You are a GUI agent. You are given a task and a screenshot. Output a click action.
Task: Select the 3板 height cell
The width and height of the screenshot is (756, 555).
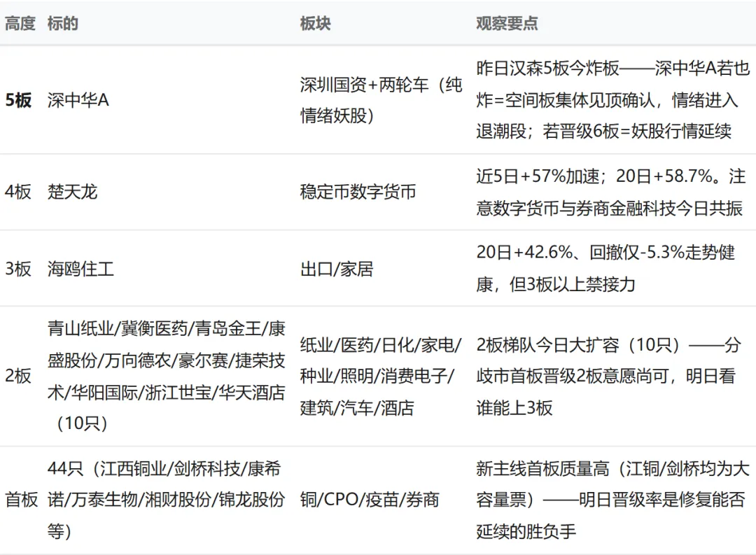pyautogui.click(x=18, y=269)
